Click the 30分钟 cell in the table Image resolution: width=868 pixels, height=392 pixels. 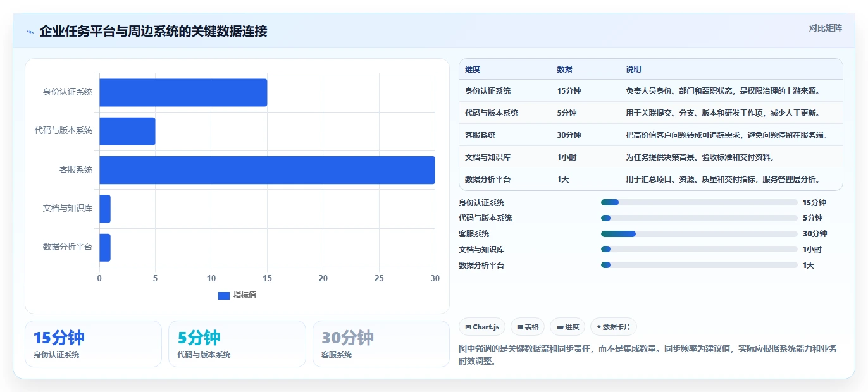tap(569, 135)
